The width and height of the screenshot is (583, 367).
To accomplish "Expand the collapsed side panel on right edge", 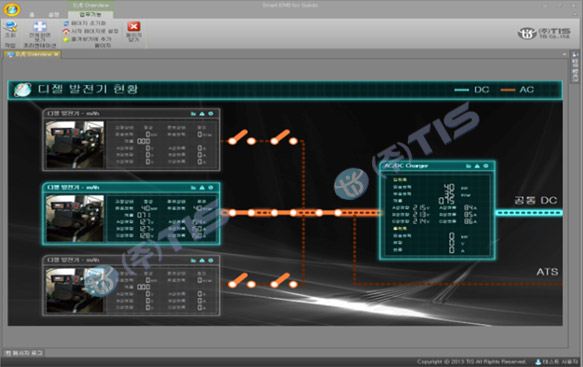I will [575, 67].
